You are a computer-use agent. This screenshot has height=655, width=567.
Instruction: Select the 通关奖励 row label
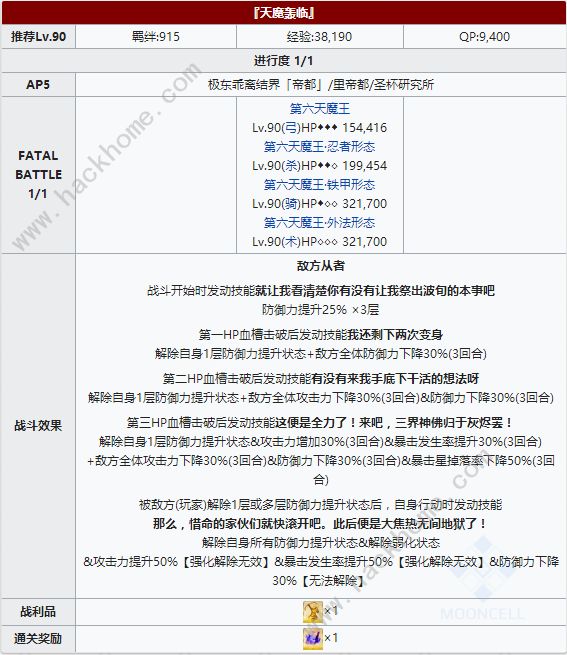click(x=38, y=639)
